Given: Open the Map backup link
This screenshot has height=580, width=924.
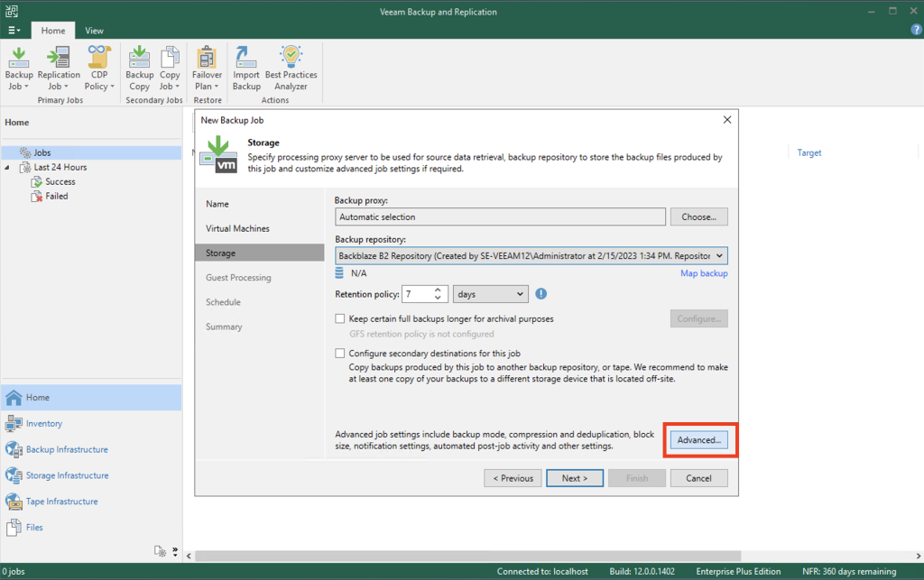Looking at the screenshot, I should (704, 273).
